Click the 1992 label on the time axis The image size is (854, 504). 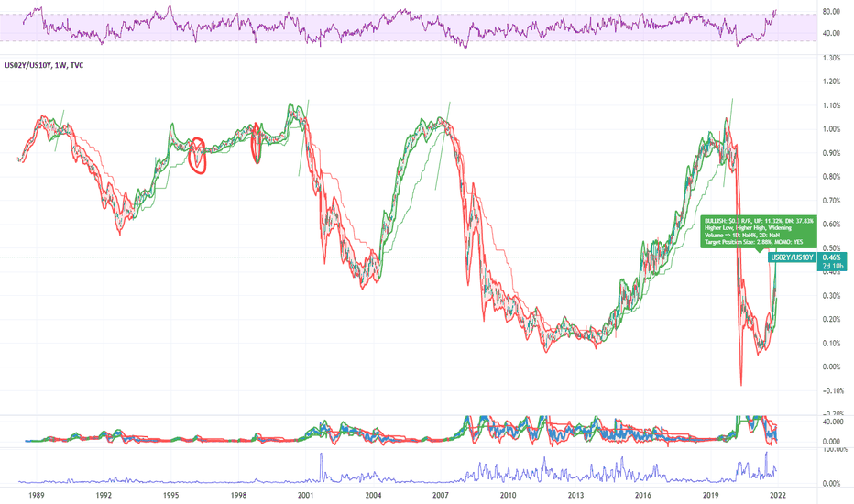(x=104, y=495)
